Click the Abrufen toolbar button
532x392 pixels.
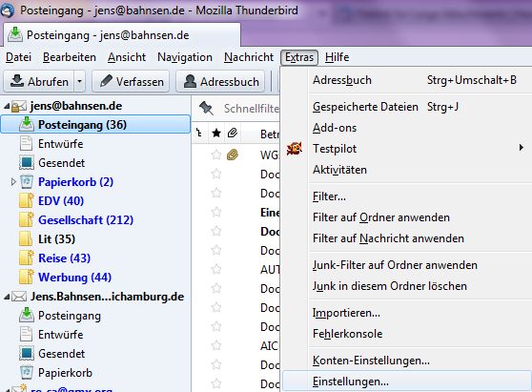tap(39, 81)
